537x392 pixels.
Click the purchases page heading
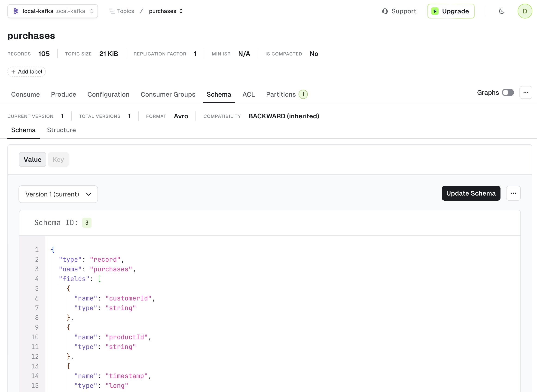(x=31, y=36)
